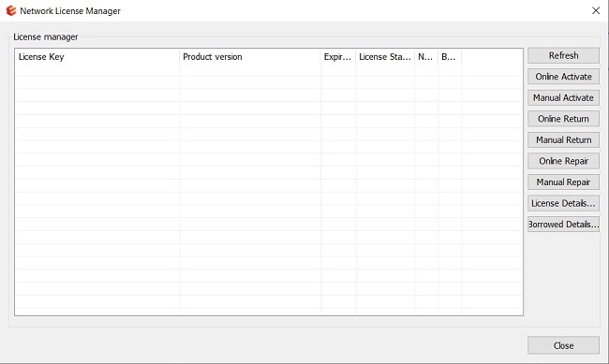This screenshot has width=609, height=364.
Task: Start Online Repair of license
Action: [x=563, y=161]
